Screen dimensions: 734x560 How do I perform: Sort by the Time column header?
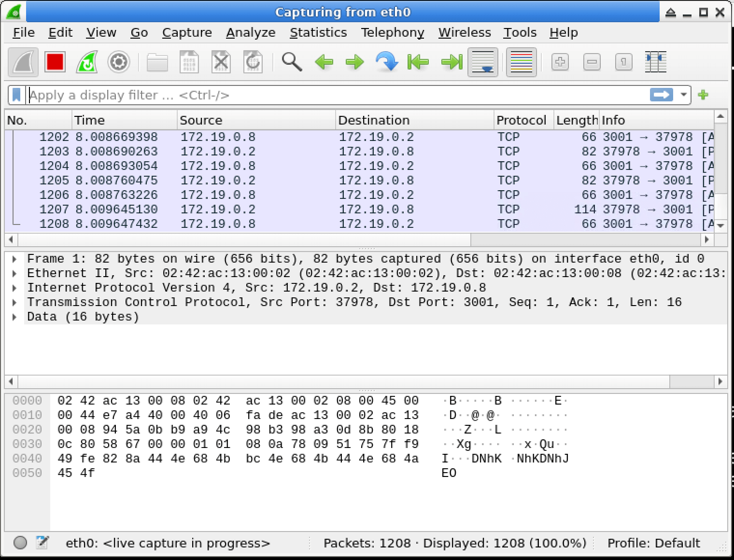[x=125, y=120]
